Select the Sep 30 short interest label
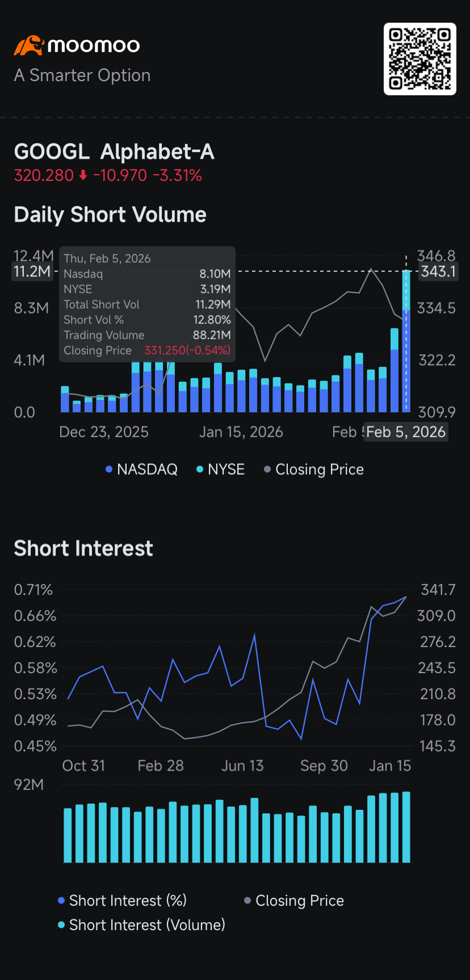 pos(324,766)
